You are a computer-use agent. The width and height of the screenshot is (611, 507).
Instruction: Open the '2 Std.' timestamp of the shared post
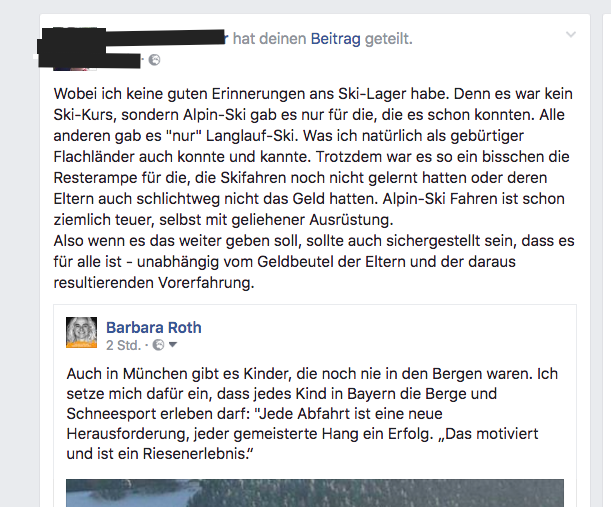pyautogui.click(x=123, y=346)
